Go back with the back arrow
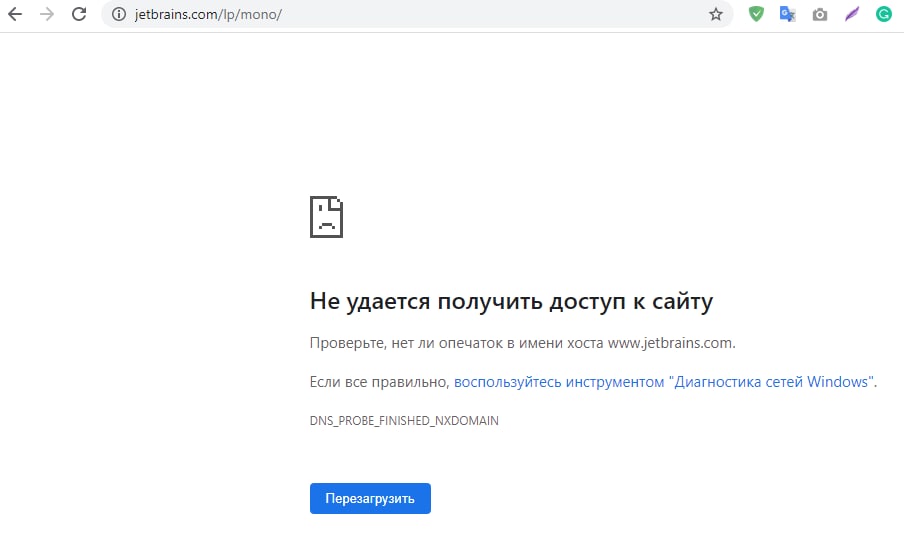 (x=15, y=14)
